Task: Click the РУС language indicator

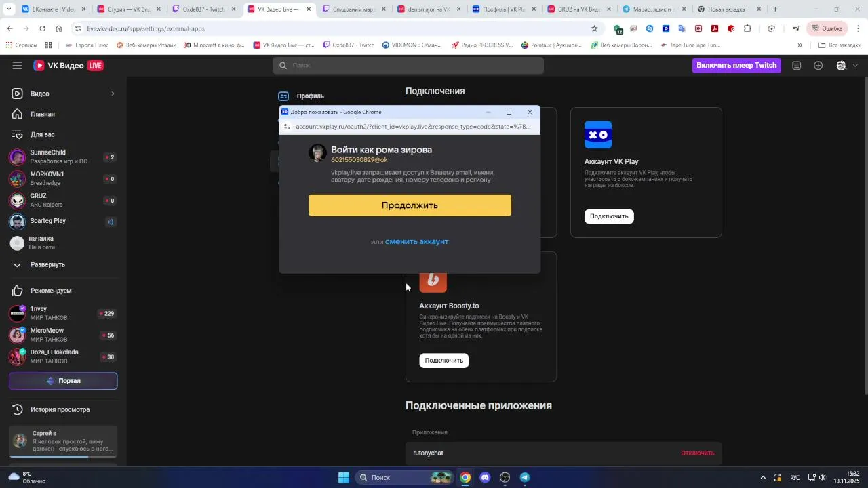Action: (x=795, y=477)
